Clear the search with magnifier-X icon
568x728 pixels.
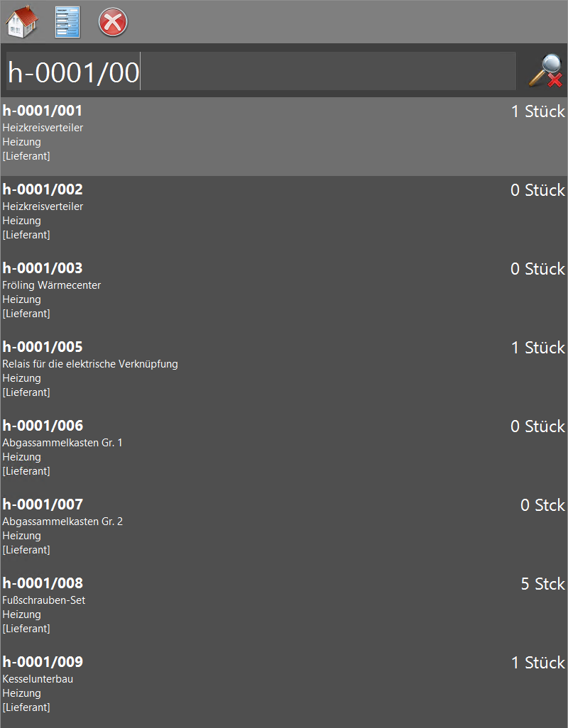pos(545,71)
